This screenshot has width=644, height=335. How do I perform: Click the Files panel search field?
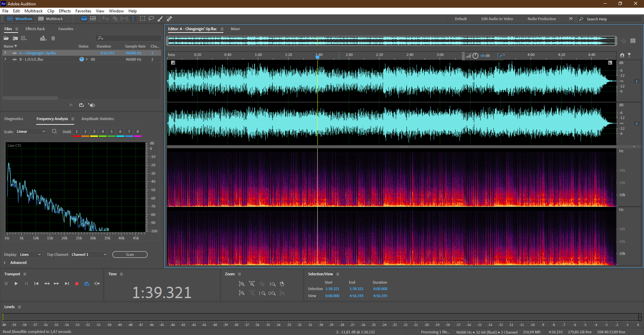pyautogui.click(x=128, y=38)
